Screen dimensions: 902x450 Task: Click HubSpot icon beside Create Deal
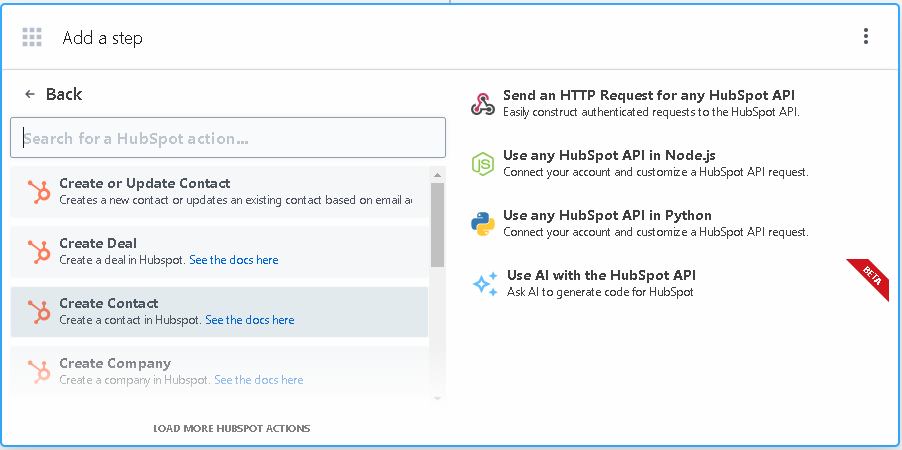click(40, 251)
